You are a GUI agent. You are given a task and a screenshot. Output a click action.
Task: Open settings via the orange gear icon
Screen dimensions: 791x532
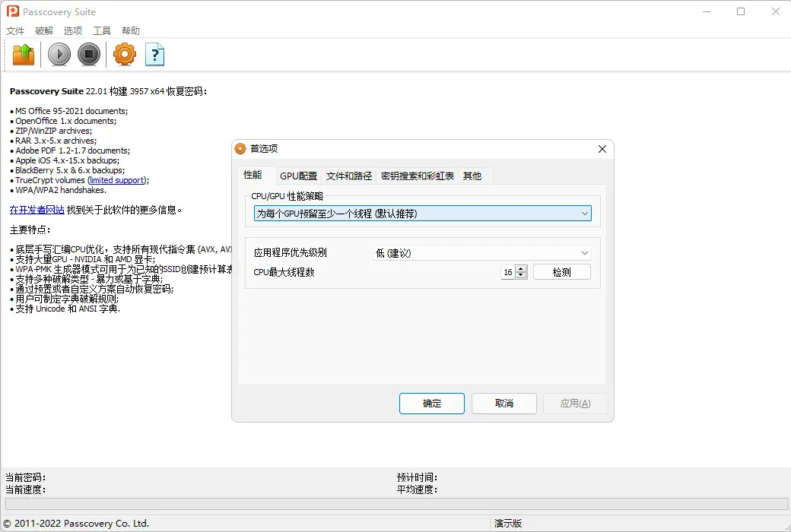point(125,55)
